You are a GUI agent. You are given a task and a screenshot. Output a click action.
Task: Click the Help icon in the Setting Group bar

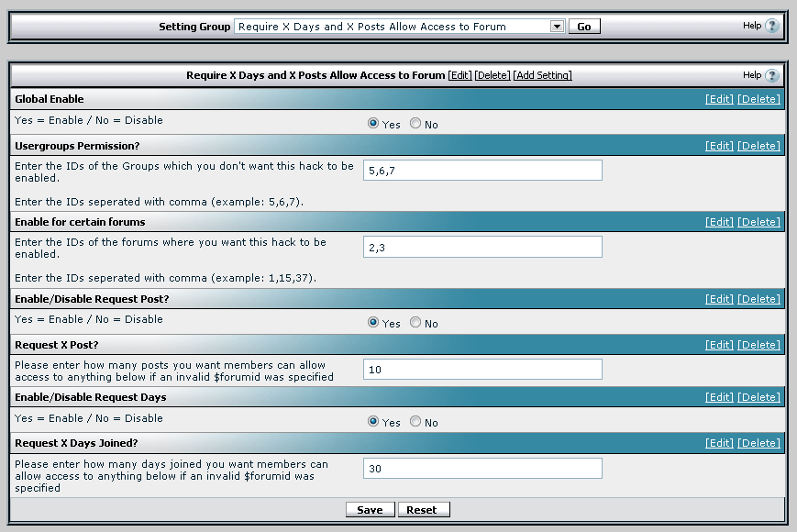click(x=772, y=26)
